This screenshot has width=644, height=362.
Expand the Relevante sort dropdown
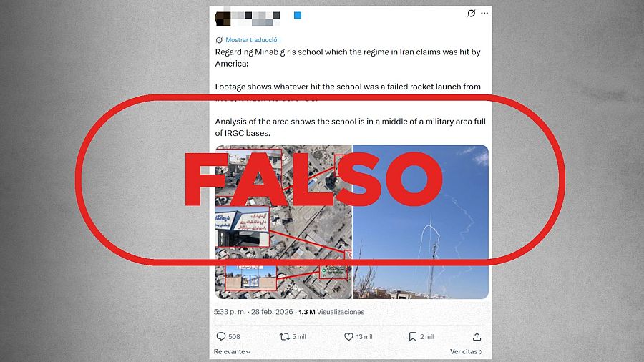pyautogui.click(x=232, y=351)
